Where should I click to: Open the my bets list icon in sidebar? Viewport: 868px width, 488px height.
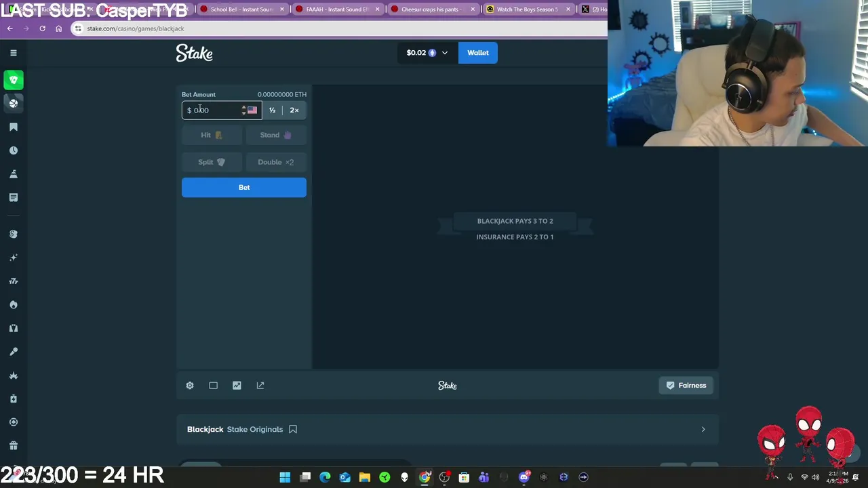pyautogui.click(x=14, y=197)
